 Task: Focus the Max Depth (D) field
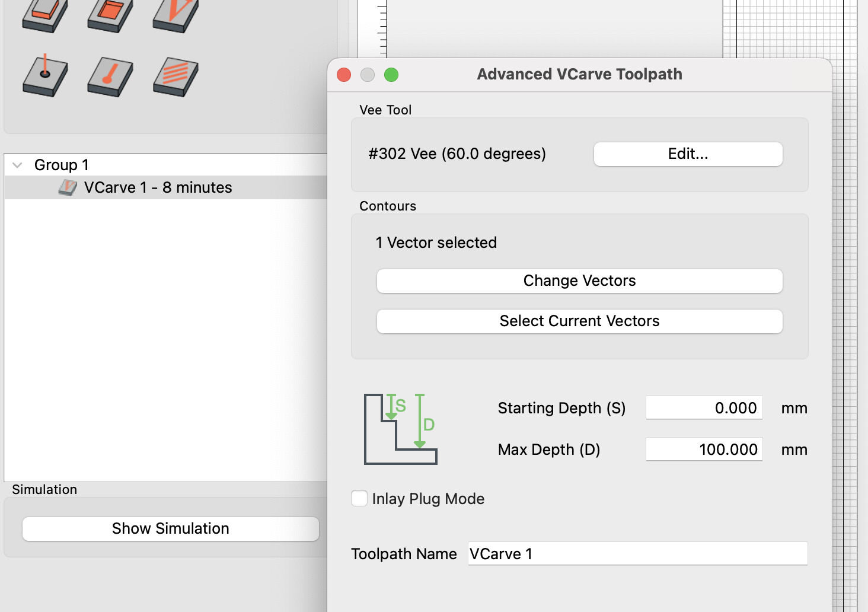pyautogui.click(x=704, y=450)
